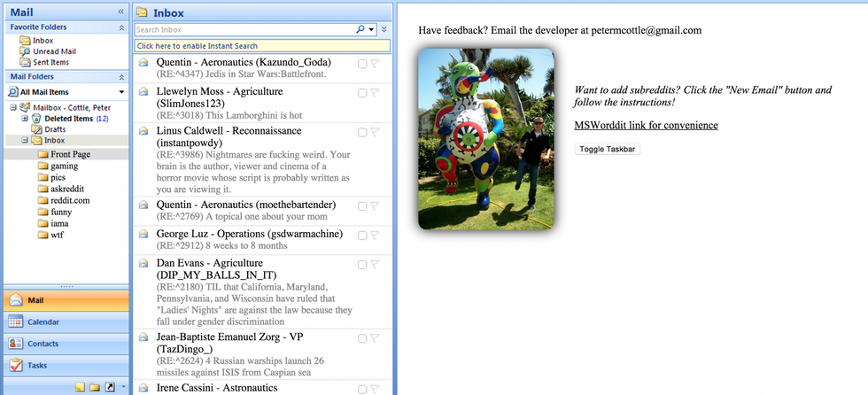
Task: Collapse the Inbox tree node
Action: 25,141
